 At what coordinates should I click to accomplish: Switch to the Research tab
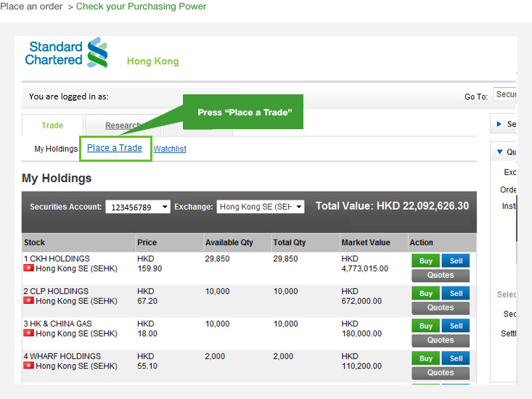pyautogui.click(x=123, y=126)
